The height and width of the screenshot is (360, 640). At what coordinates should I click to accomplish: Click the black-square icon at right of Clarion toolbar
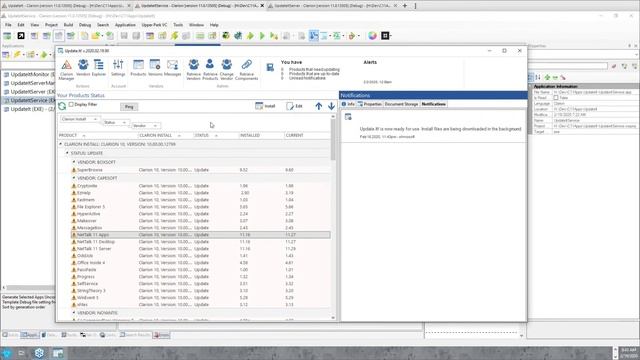[385, 36]
